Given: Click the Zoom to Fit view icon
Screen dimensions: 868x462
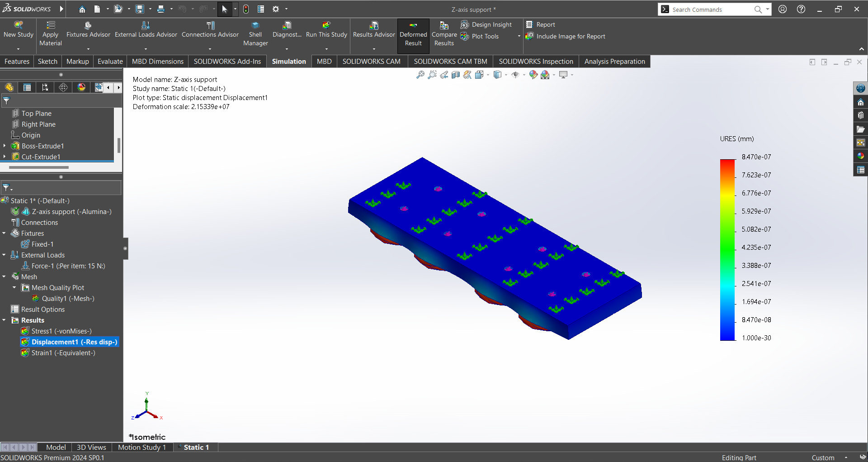Looking at the screenshot, I should (x=420, y=75).
